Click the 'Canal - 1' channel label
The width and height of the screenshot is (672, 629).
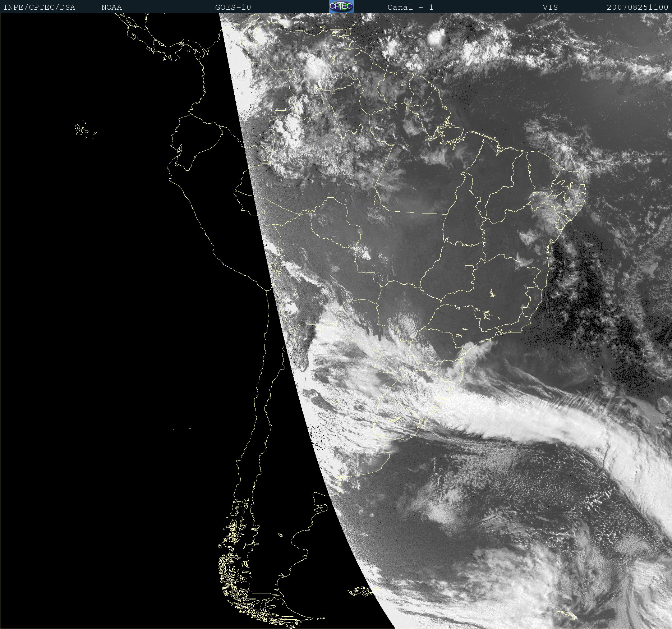pyautogui.click(x=410, y=7)
